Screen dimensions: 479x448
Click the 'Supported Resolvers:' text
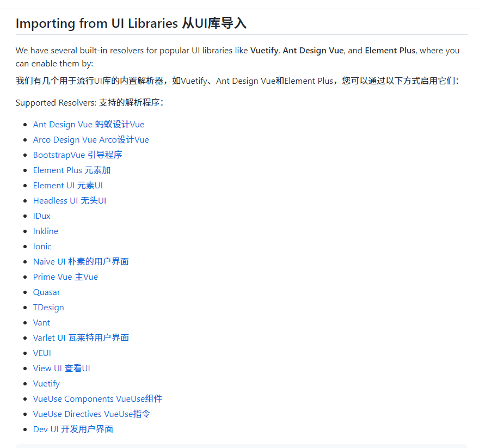pyautogui.click(x=56, y=103)
